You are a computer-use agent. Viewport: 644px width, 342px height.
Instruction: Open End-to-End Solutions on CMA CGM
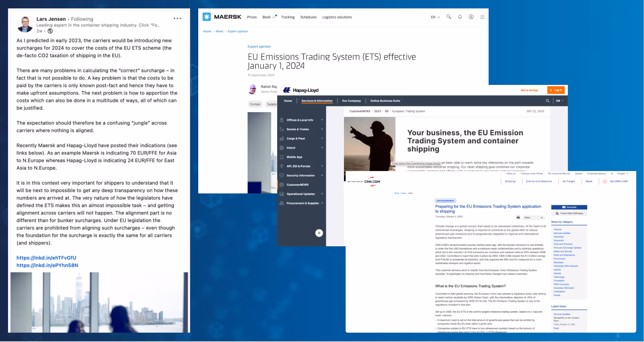click(x=539, y=181)
